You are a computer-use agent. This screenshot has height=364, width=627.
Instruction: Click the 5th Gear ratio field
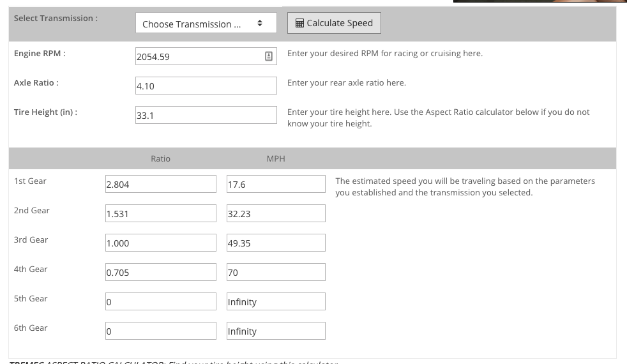(x=161, y=301)
